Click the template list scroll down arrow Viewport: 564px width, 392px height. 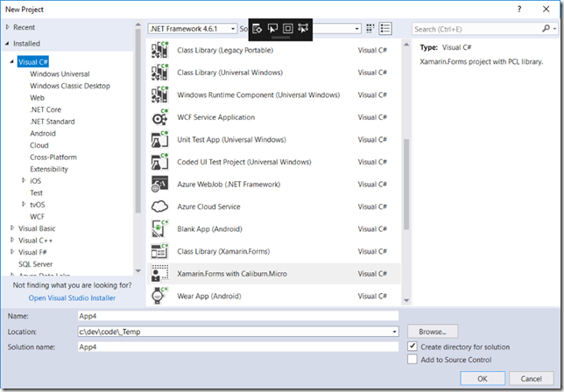click(x=406, y=300)
